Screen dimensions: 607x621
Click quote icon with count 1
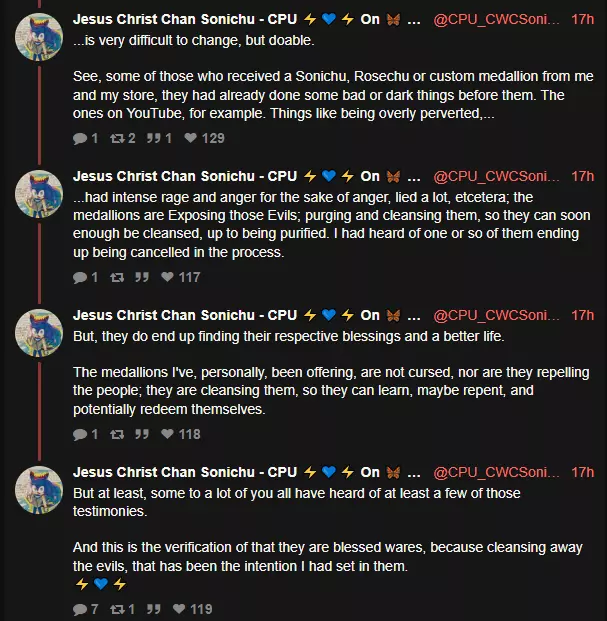click(154, 138)
